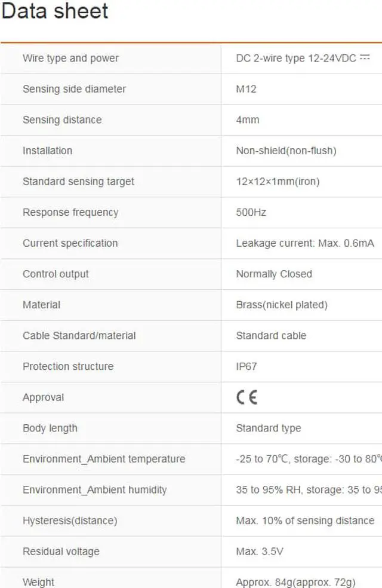Click the Non-shield(non-flush) installation value
The image size is (382, 588).
(286, 151)
